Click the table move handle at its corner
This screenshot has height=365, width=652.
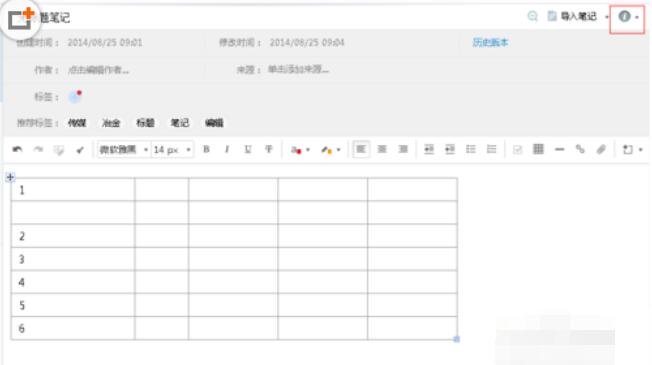(10, 178)
